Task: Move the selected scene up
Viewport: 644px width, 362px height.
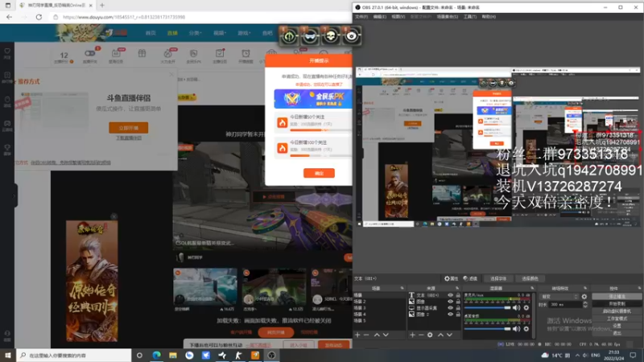Action: (377, 335)
